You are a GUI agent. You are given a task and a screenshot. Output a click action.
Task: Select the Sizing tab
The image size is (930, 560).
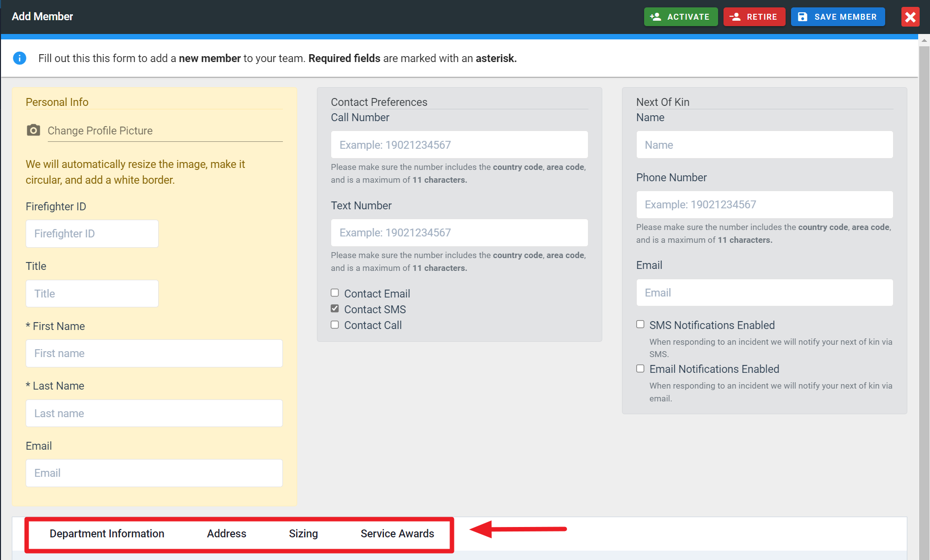click(x=303, y=534)
